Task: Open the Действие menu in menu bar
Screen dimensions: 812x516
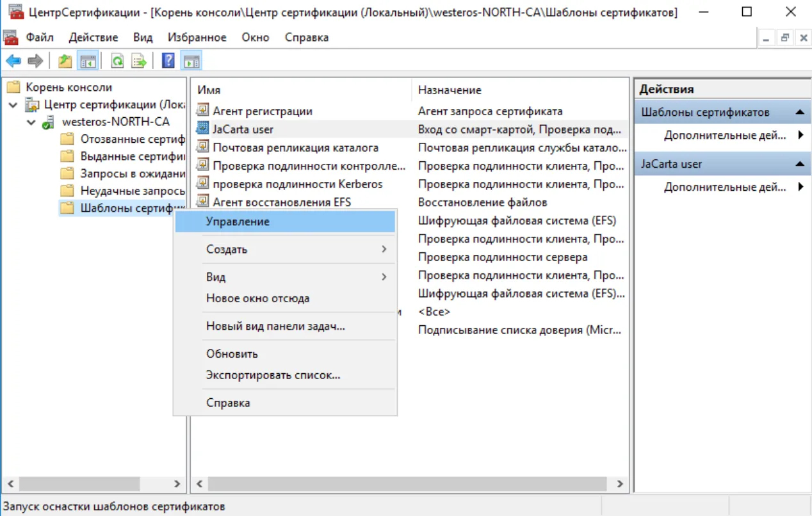Action: 93,37
